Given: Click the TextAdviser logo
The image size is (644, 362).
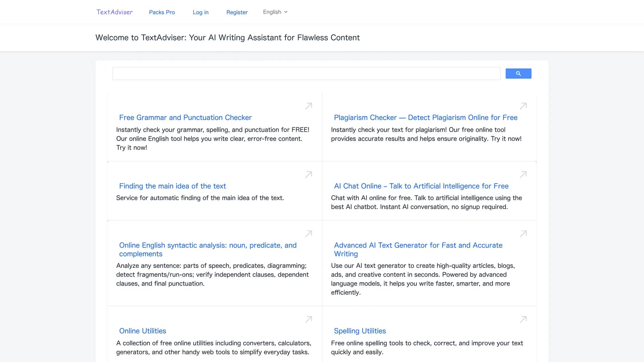Looking at the screenshot, I should pyautogui.click(x=114, y=12).
